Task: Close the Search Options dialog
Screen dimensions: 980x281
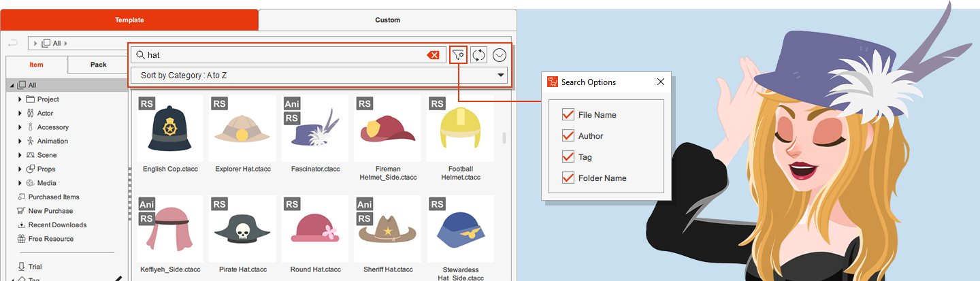Action: pos(660,82)
